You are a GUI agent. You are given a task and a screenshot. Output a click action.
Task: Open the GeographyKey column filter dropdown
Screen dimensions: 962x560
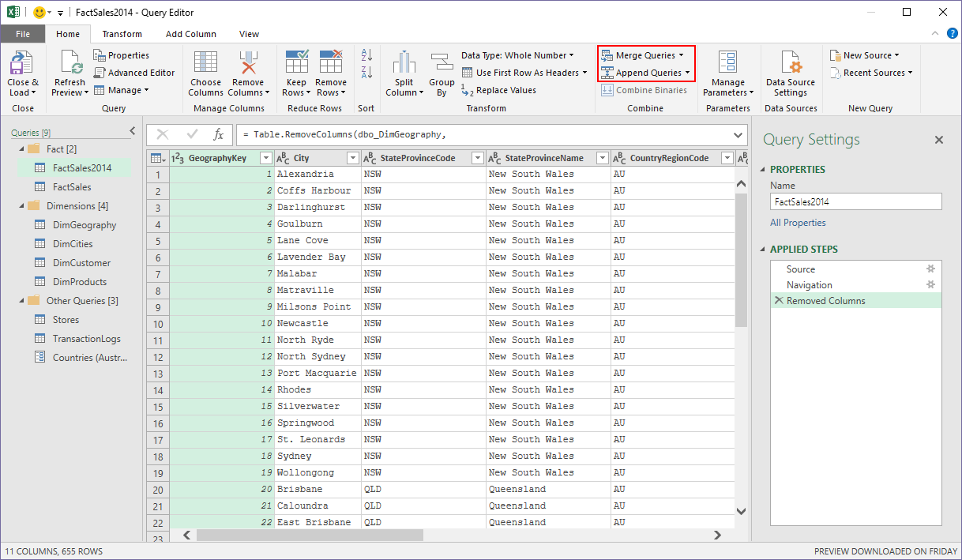(x=266, y=158)
